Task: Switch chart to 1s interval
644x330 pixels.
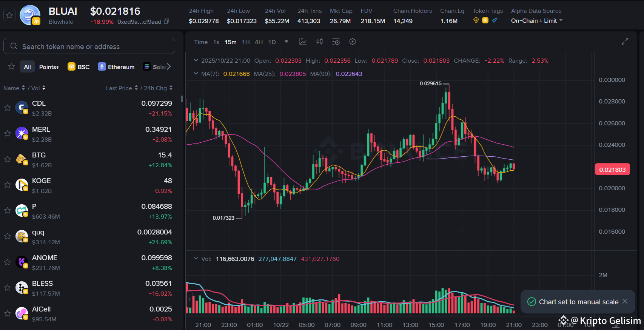Action: (x=216, y=42)
